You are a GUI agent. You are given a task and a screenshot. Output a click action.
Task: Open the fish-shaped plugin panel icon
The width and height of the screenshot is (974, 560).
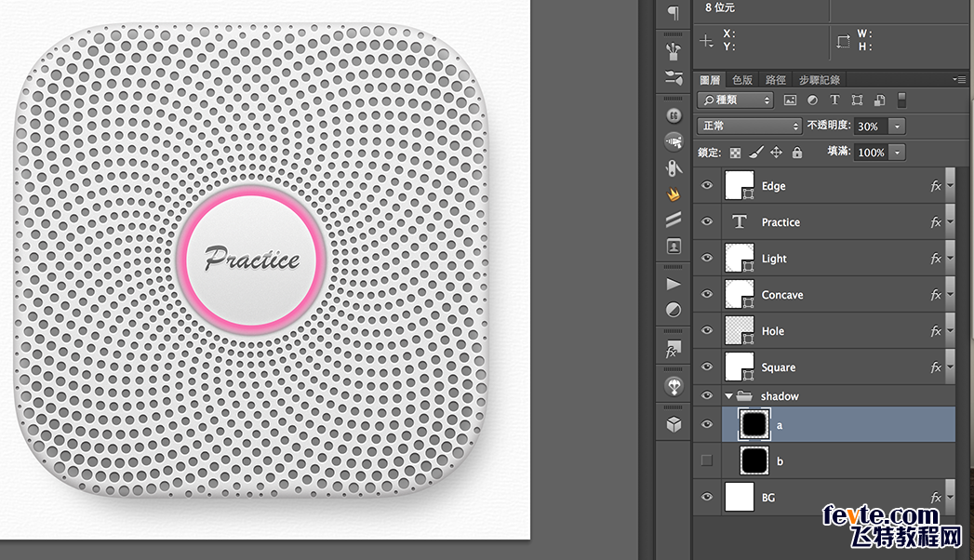674,141
